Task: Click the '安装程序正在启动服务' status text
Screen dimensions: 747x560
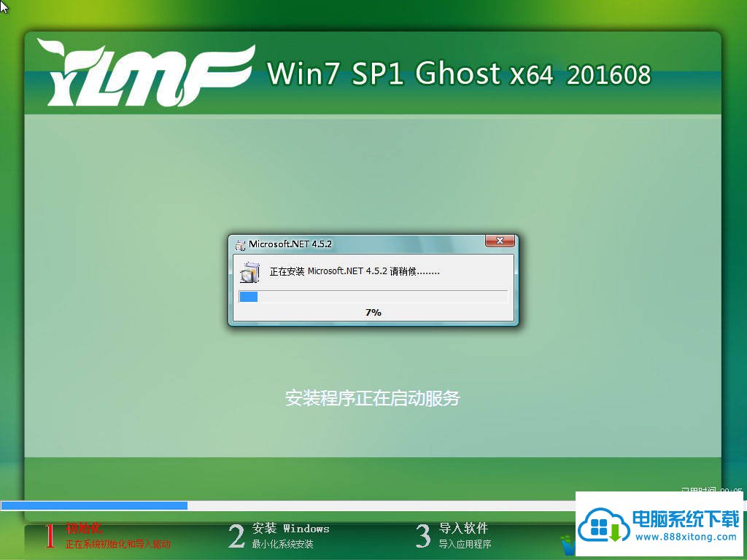Action: click(x=373, y=398)
